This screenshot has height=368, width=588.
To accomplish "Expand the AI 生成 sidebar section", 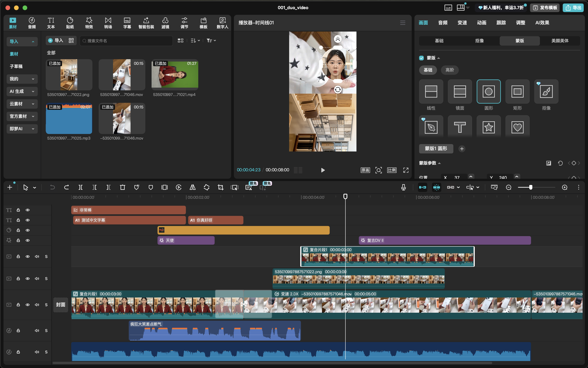I will click(22, 91).
